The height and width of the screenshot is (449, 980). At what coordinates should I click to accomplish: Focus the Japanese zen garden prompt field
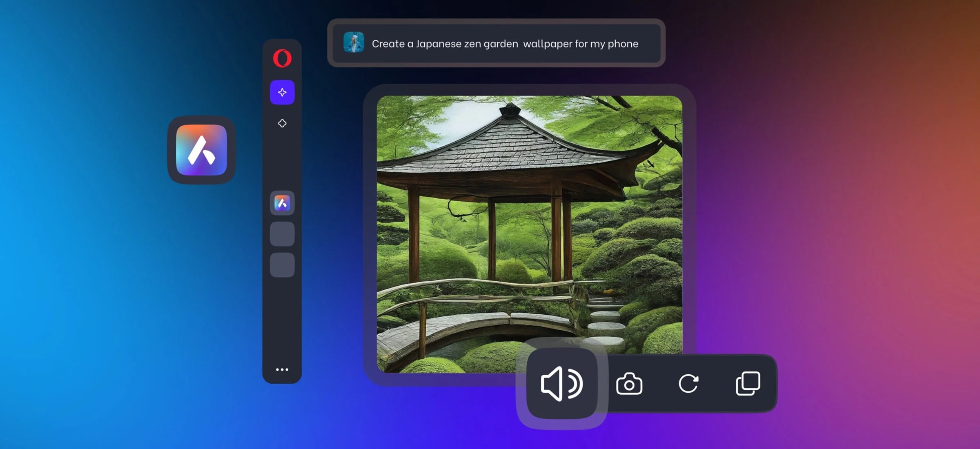(497, 43)
